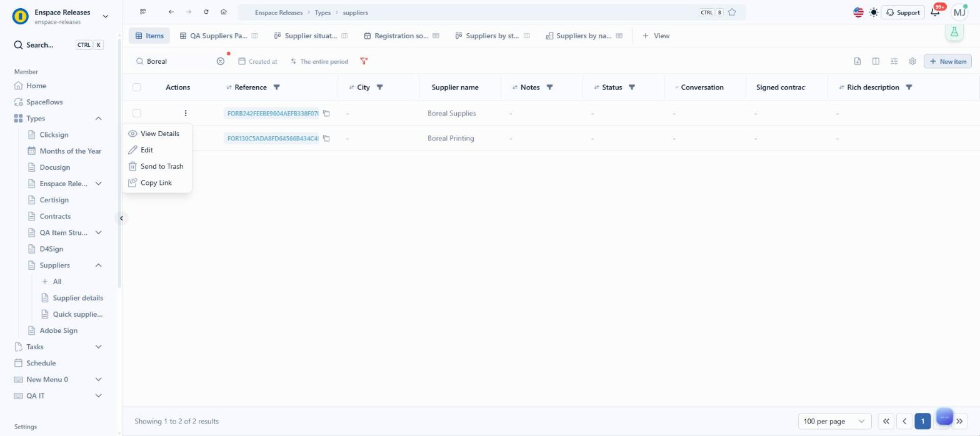Select page 1 in pagination

tap(922, 421)
